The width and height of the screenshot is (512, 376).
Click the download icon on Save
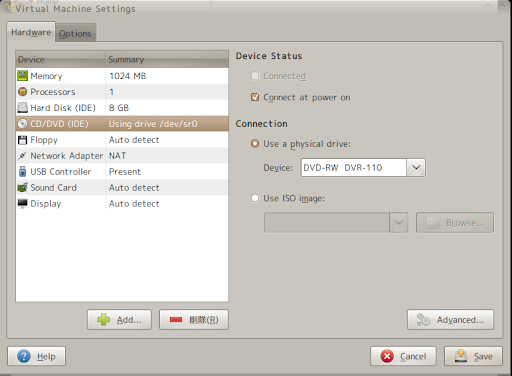pyautogui.click(x=461, y=356)
